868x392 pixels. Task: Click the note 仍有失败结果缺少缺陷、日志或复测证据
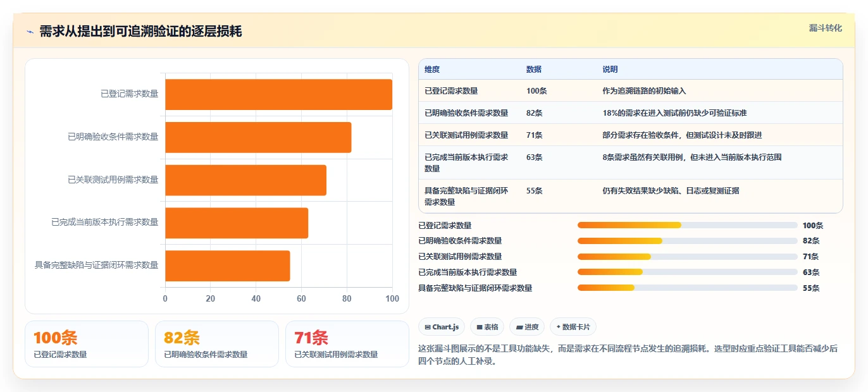[671, 191]
